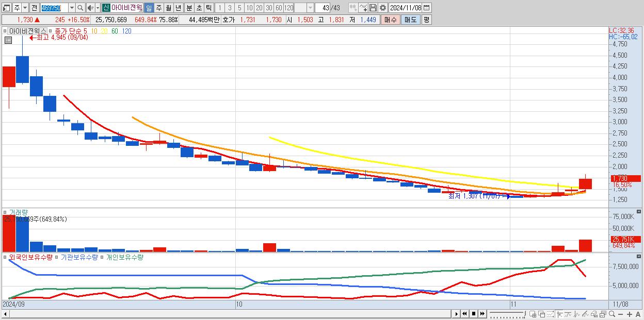The image size is (644, 320).
Task: Select the 분 minute chart period
Action: coord(189,8)
